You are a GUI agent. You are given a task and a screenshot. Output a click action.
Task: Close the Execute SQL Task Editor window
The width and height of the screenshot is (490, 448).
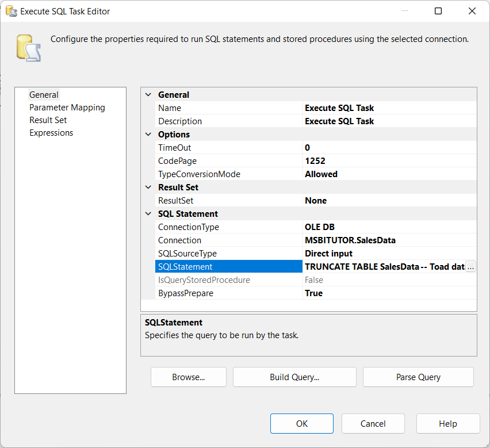(x=472, y=12)
